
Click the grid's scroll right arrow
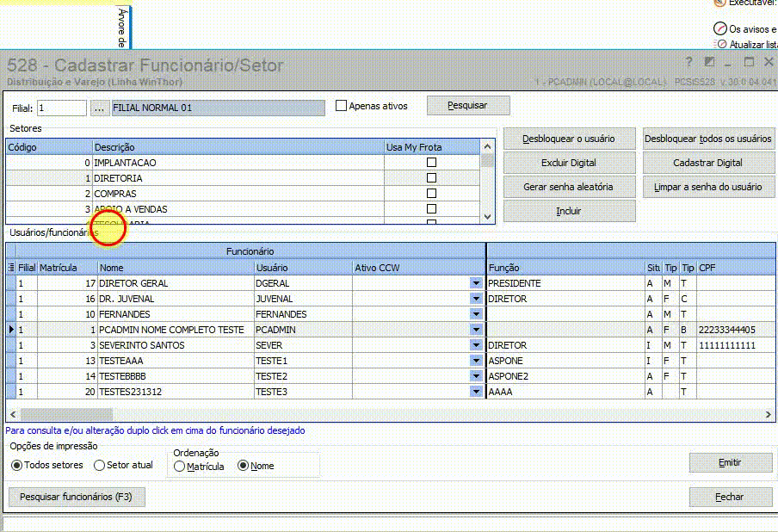768,414
